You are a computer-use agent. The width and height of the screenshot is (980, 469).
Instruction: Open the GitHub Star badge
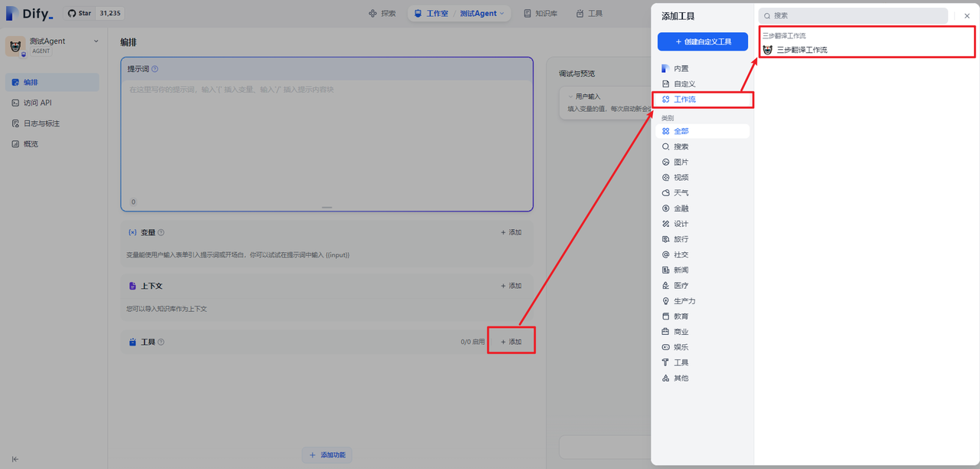click(x=95, y=13)
